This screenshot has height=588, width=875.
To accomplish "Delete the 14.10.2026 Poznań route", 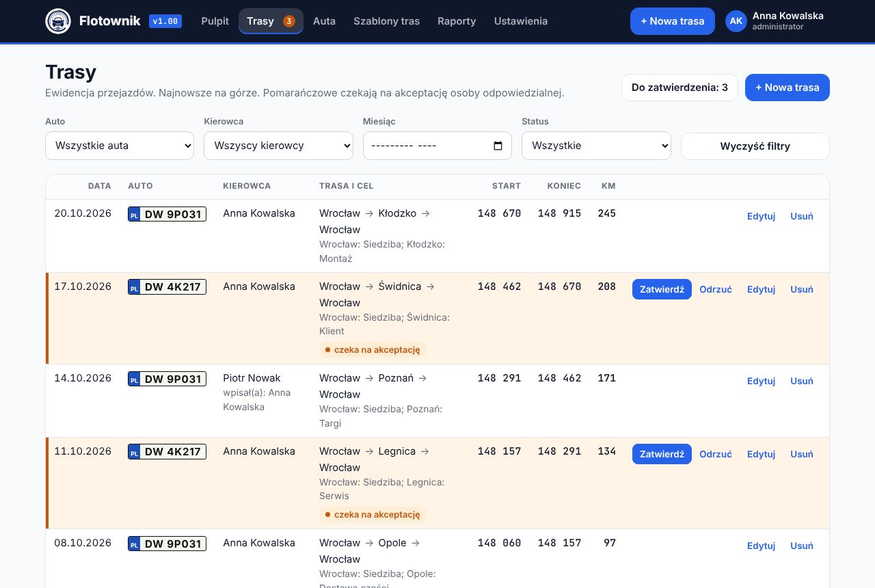I will pyautogui.click(x=802, y=381).
